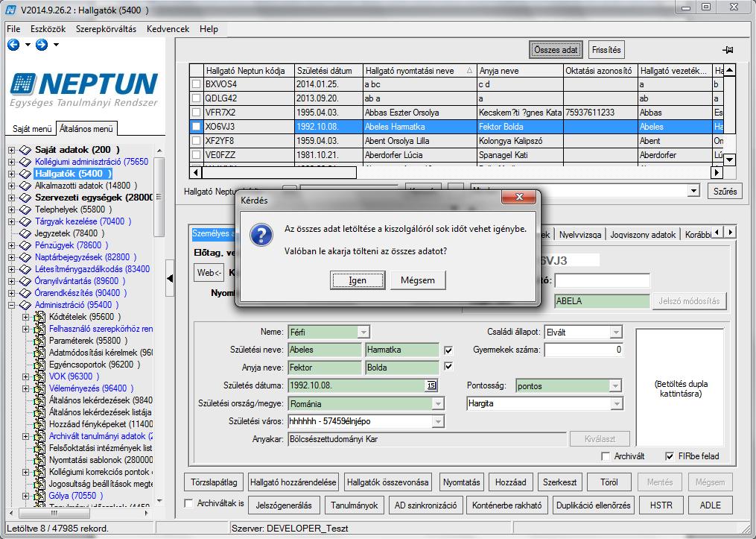Toggle the FIRbe felad checkbox
Viewport: 756px width, 539px height.
pos(670,456)
